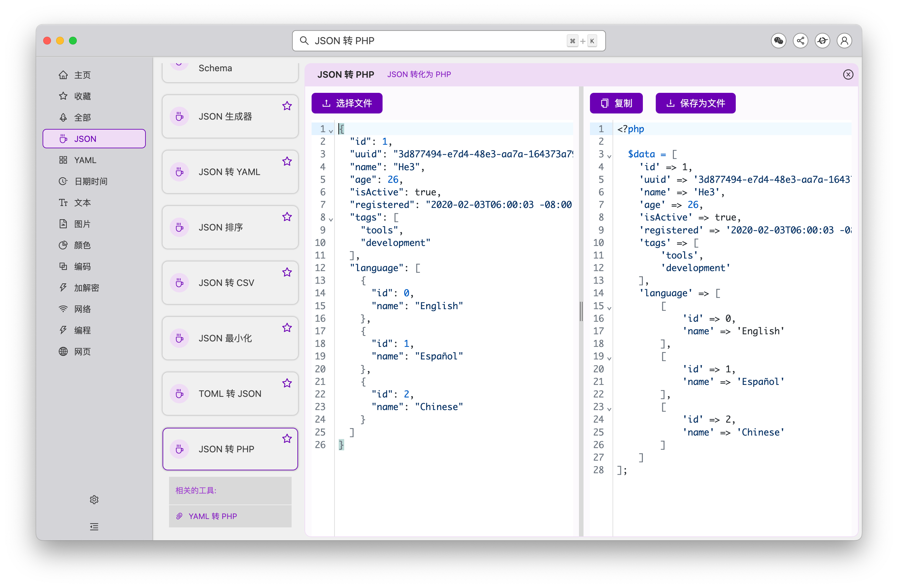The height and width of the screenshot is (588, 898).
Task: Favorite the TOML 转 JSON star
Action: [287, 383]
